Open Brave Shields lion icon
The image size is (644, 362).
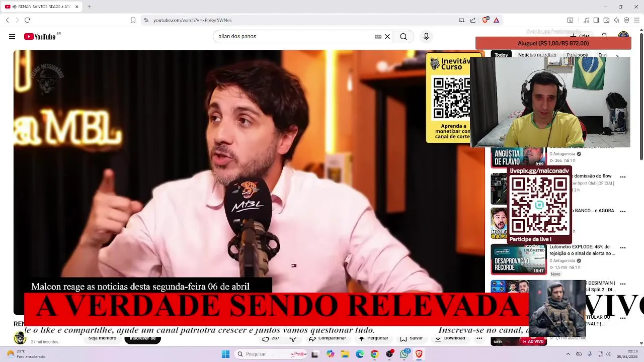pyautogui.click(x=485, y=20)
